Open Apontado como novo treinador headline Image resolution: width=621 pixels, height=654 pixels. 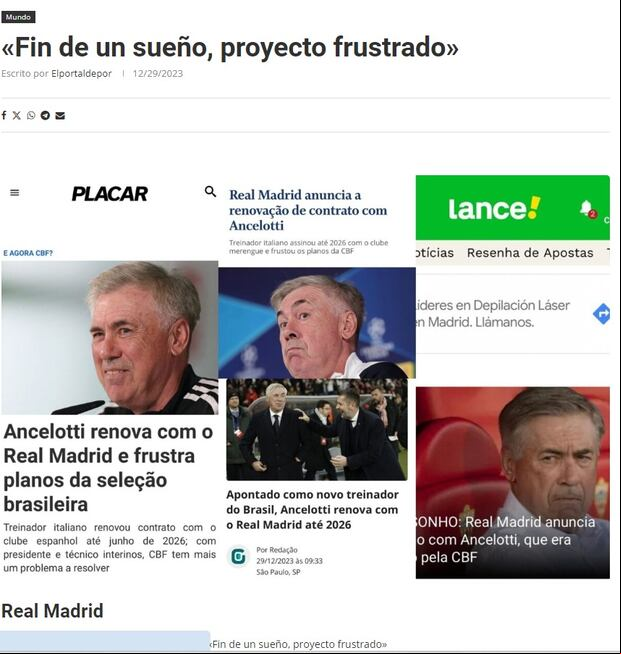pyautogui.click(x=312, y=510)
